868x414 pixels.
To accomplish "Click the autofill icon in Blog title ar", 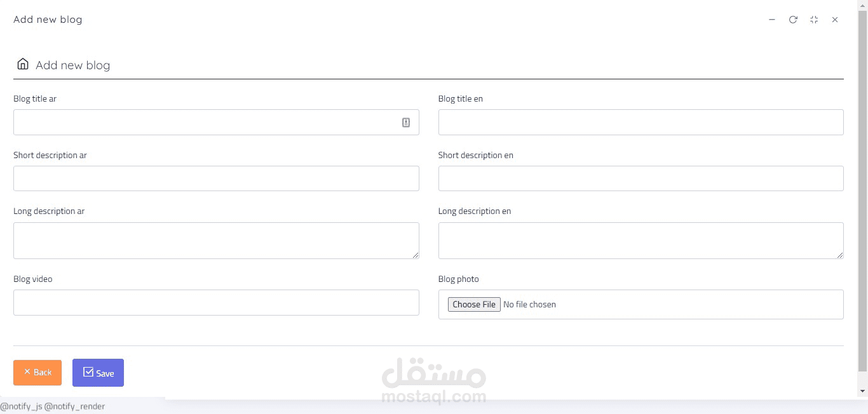I will pyautogui.click(x=406, y=123).
